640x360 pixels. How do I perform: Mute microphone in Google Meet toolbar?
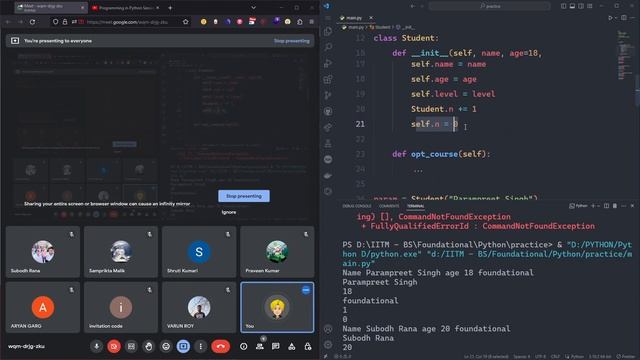[97, 347]
